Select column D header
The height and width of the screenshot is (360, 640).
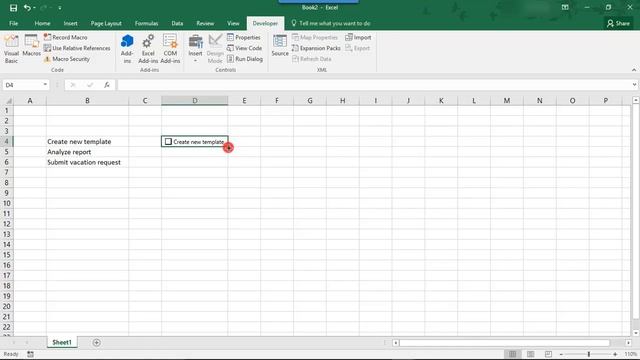coord(195,100)
